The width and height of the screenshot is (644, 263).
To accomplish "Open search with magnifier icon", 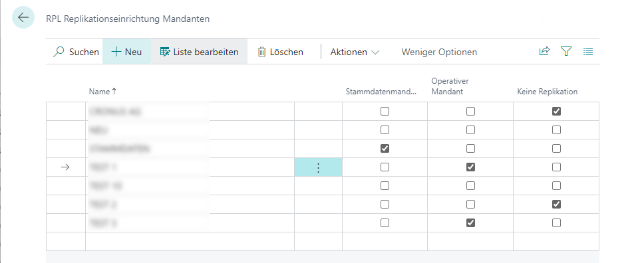I will click(x=59, y=52).
